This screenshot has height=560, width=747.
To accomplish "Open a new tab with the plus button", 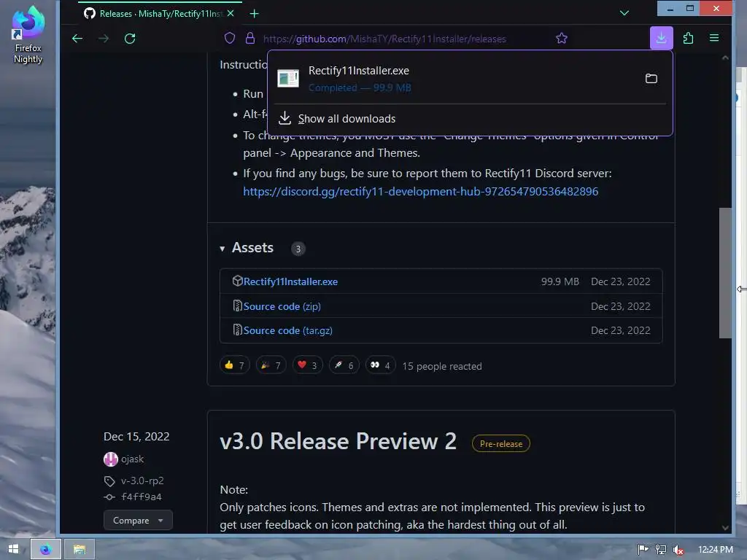I will coord(255,14).
